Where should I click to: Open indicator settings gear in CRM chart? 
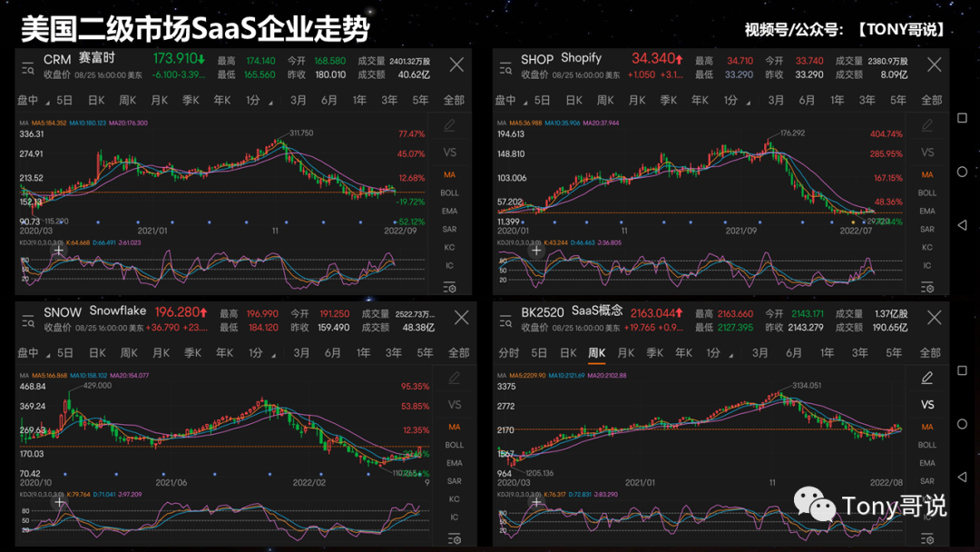pyautogui.click(x=449, y=288)
